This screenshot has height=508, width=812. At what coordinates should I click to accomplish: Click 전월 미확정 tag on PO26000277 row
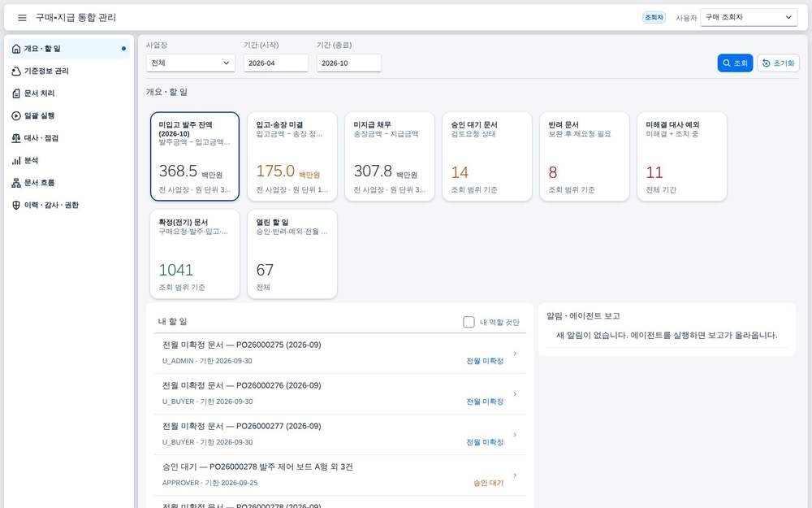pyautogui.click(x=485, y=442)
